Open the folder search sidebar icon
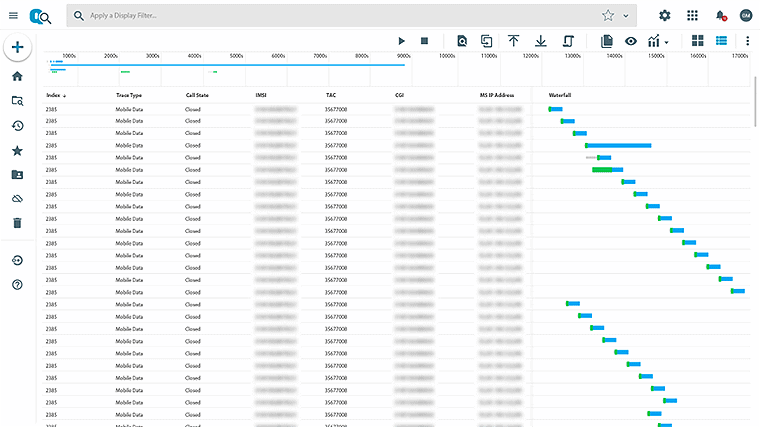Screen dimensions: 760x427 pyautogui.click(x=17, y=101)
